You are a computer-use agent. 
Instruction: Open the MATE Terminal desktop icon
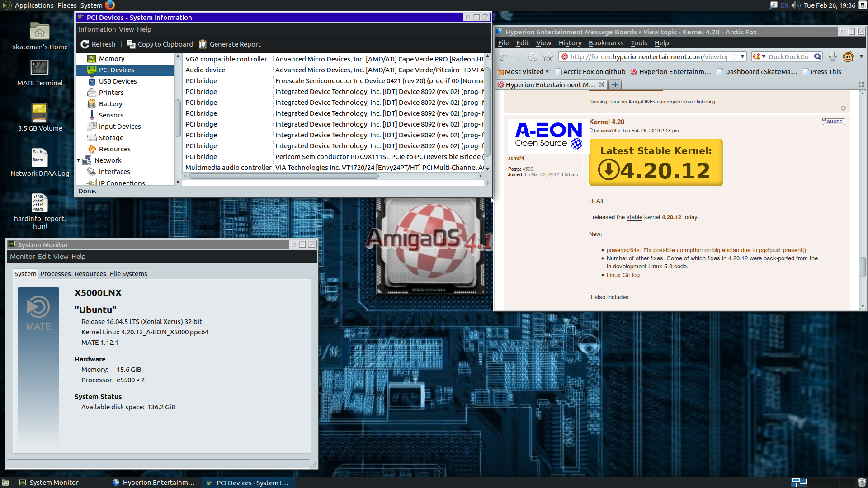pyautogui.click(x=40, y=73)
